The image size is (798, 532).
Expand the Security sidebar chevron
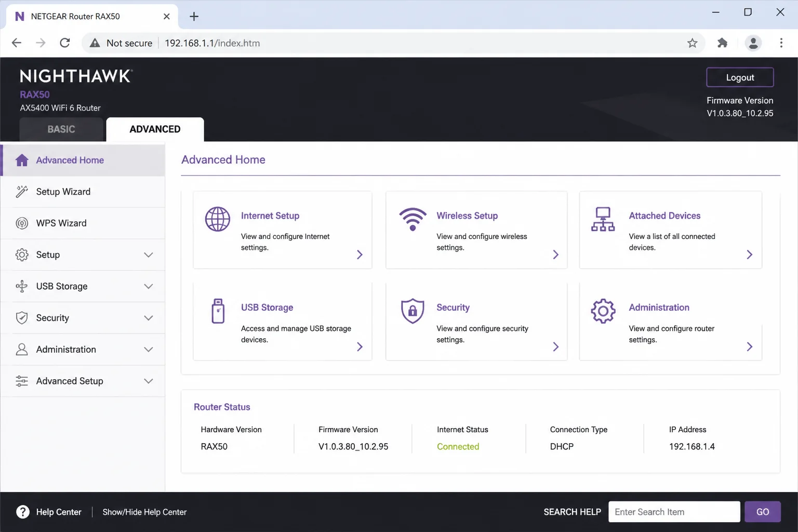click(x=149, y=318)
